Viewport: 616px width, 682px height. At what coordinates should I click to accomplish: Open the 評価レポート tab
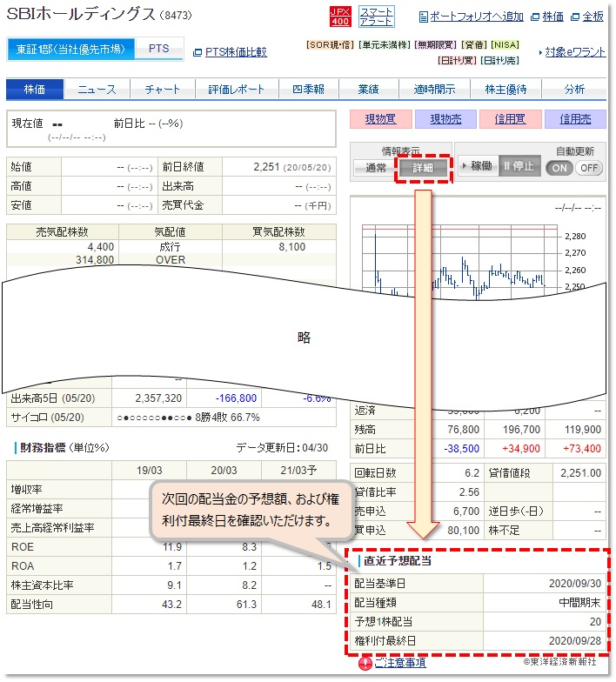pos(237,89)
